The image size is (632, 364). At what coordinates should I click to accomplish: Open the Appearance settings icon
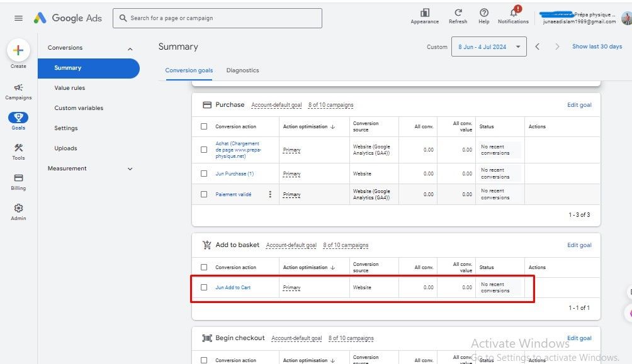pyautogui.click(x=424, y=15)
